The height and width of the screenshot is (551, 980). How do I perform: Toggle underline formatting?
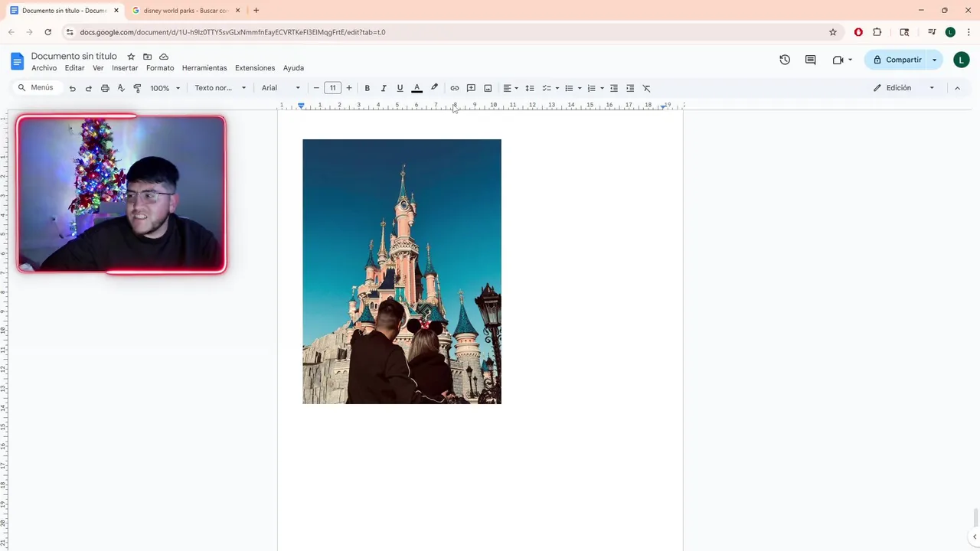pos(400,88)
